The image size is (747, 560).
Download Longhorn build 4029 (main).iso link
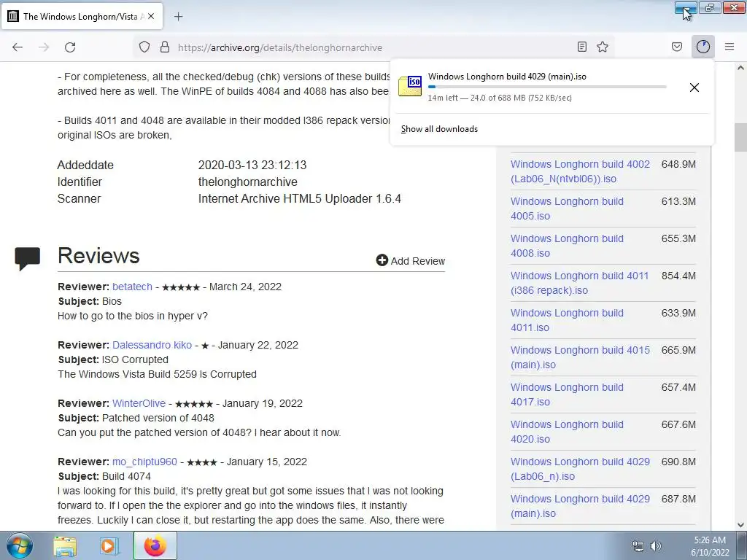pyautogui.click(x=580, y=506)
